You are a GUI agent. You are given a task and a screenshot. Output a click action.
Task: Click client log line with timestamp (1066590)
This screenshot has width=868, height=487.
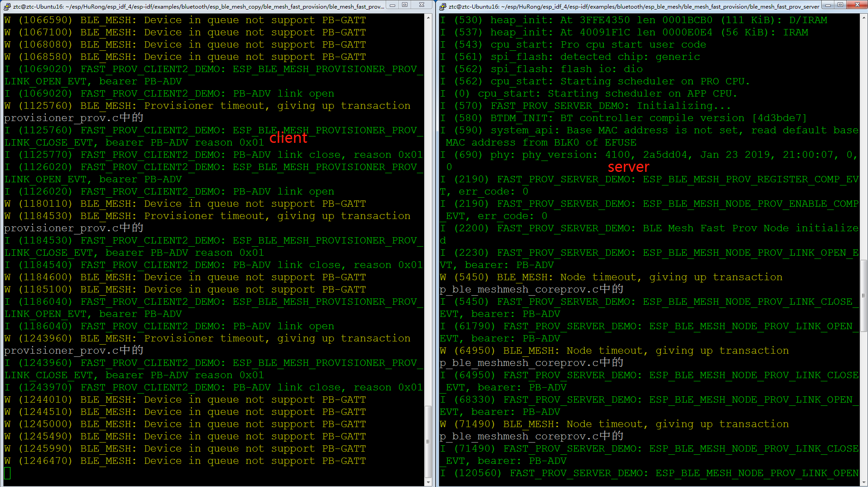[x=185, y=20]
